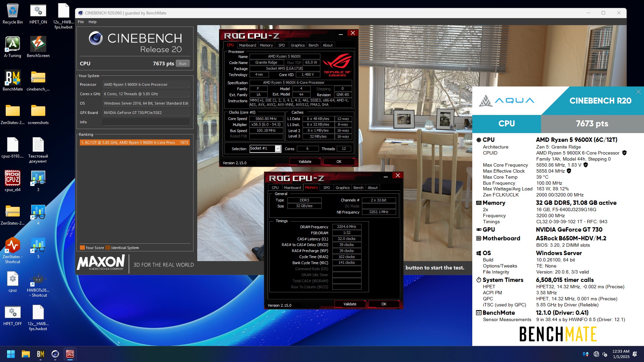Open the Help menu in Cinebench
The image size is (644, 362).
click(93, 22)
